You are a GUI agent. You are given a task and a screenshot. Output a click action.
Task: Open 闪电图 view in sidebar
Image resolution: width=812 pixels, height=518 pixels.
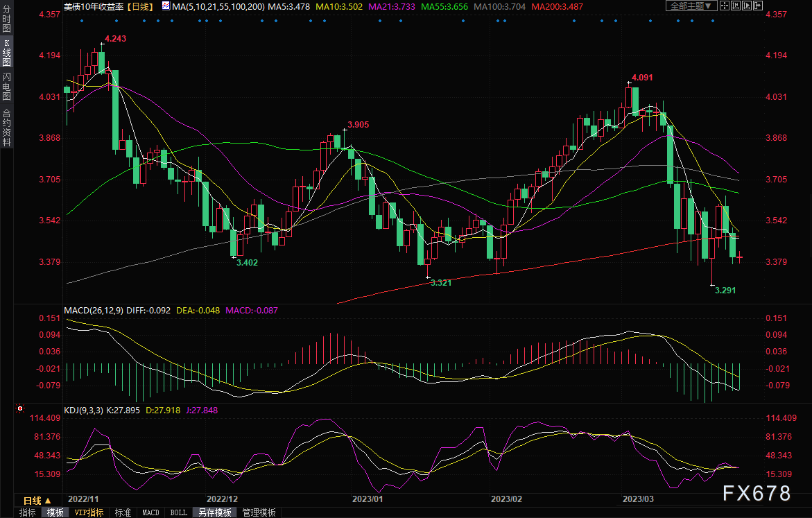click(7, 87)
